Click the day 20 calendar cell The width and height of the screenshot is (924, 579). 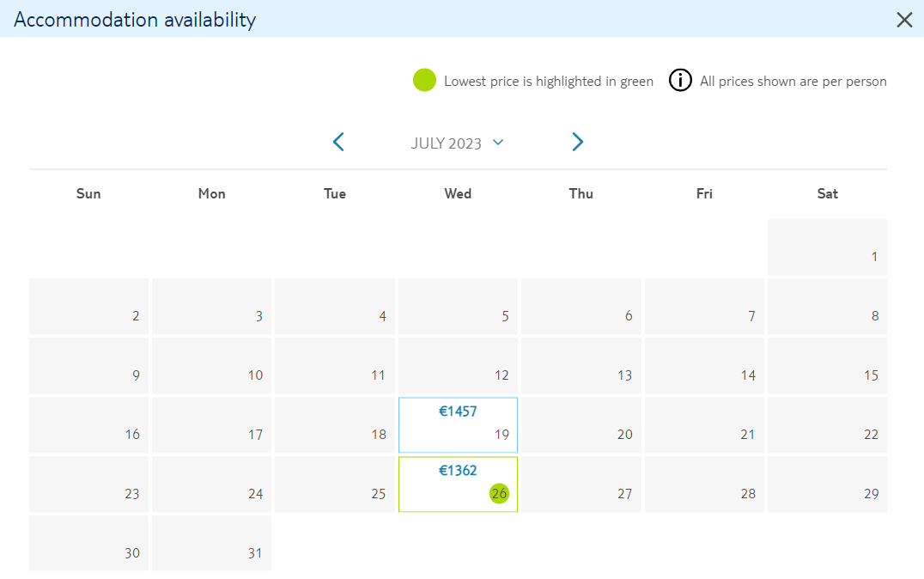(x=581, y=425)
